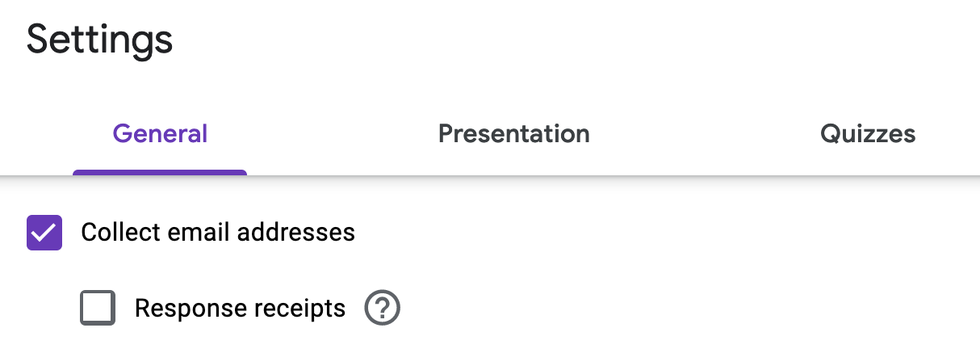
Task: Disable email address collection
Action: (44, 233)
